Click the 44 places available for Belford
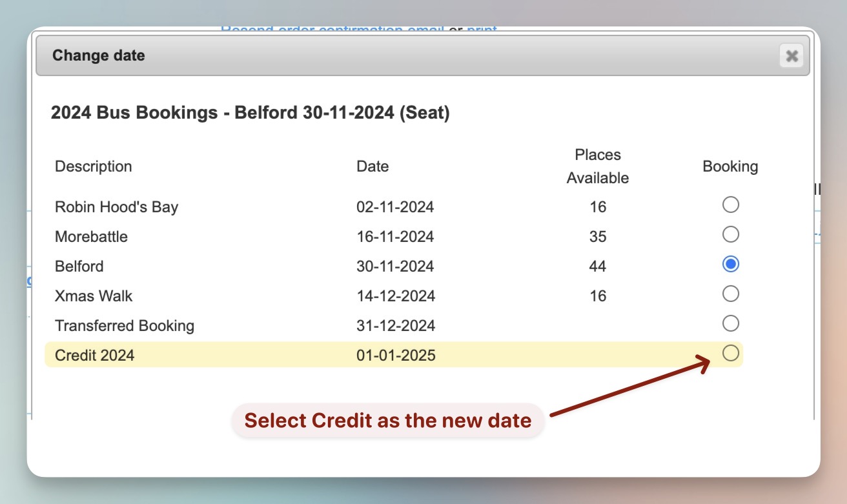Viewport: 847px width, 504px height. coord(598,267)
